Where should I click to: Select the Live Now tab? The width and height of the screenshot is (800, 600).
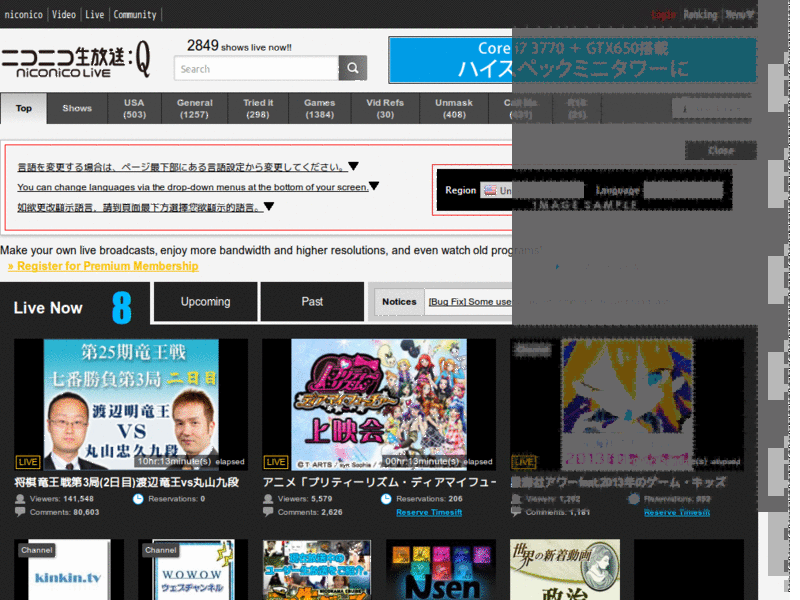(x=75, y=303)
